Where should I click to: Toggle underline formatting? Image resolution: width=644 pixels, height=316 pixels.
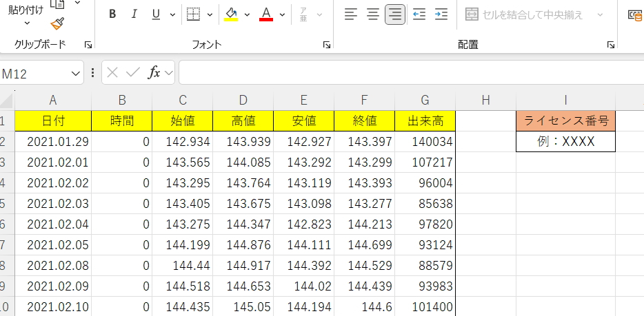(155, 14)
